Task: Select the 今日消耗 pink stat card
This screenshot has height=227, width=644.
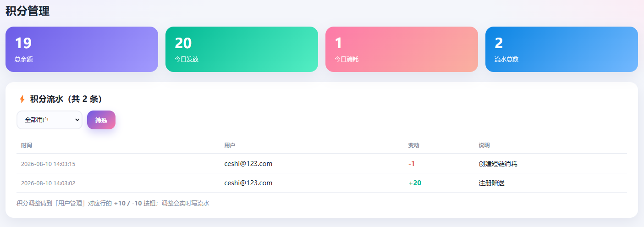Action: (402, 49)
